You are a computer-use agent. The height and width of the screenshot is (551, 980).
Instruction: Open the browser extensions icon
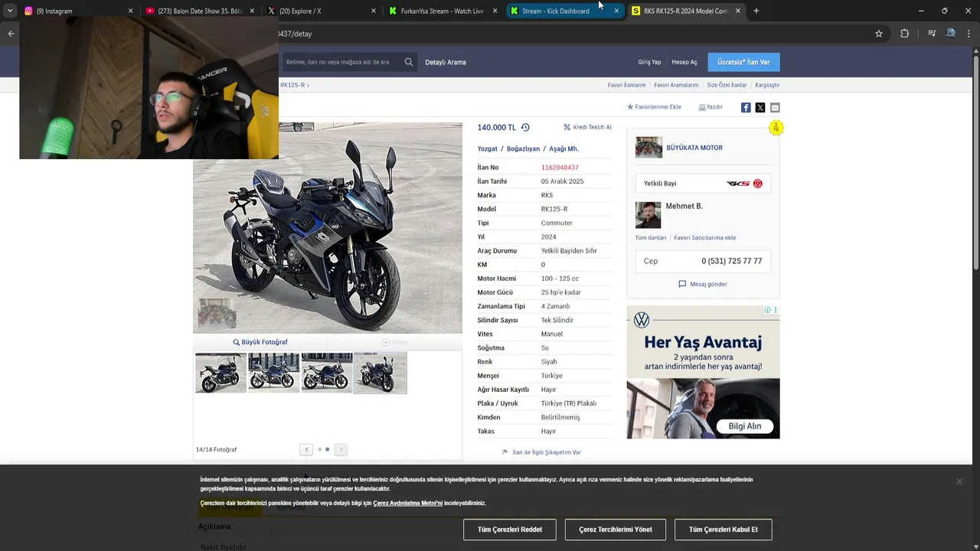(904, 34)
